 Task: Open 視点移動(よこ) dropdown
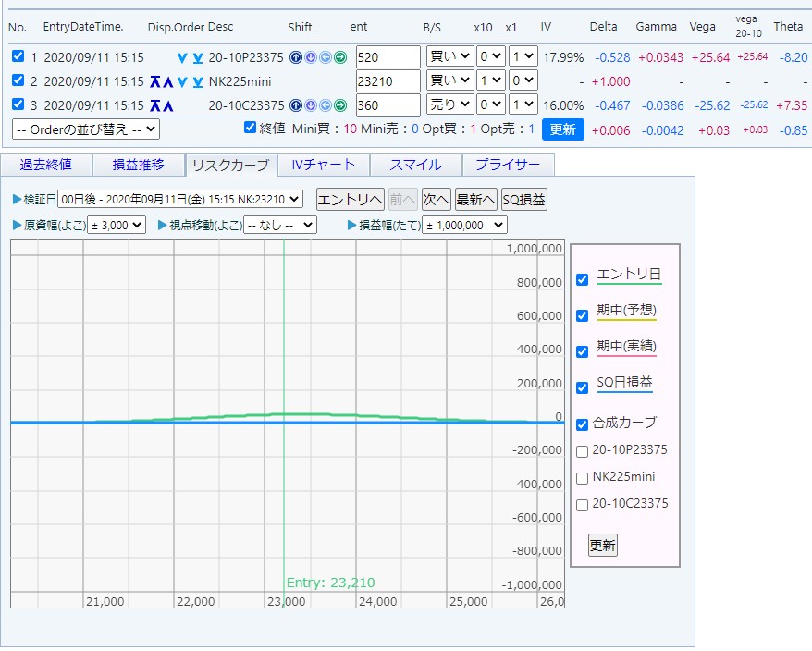tap(280, 226)
